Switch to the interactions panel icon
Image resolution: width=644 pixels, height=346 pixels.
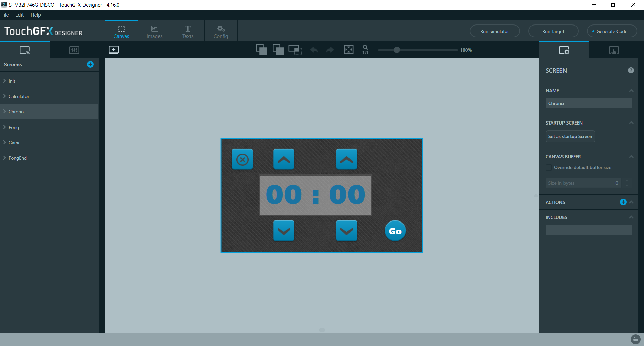(613, 50)
